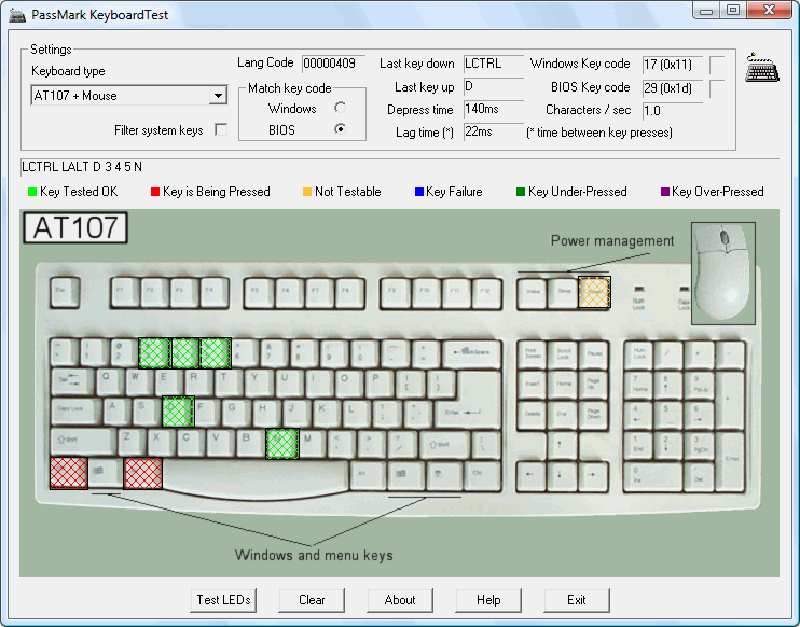Click the Windows and menu keys label

point(313,555)
